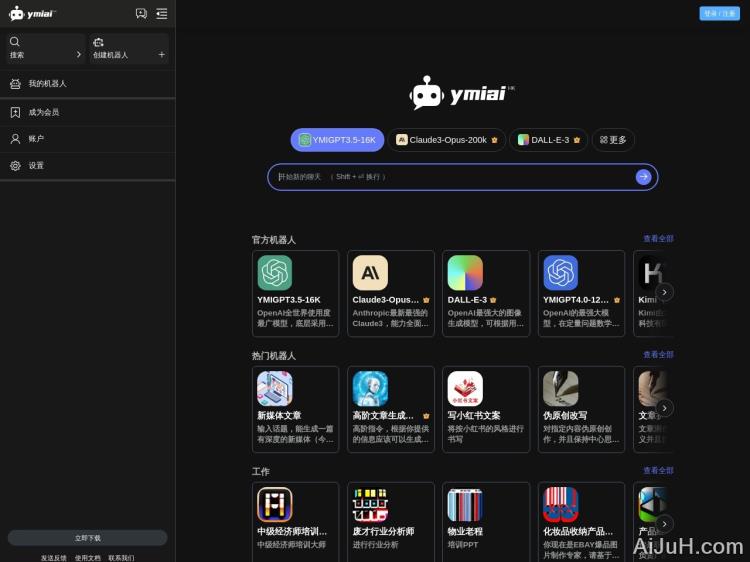750x562 pixels.
Task: Click the 伪原创改写 pen icon
Action: pos(561,389)
